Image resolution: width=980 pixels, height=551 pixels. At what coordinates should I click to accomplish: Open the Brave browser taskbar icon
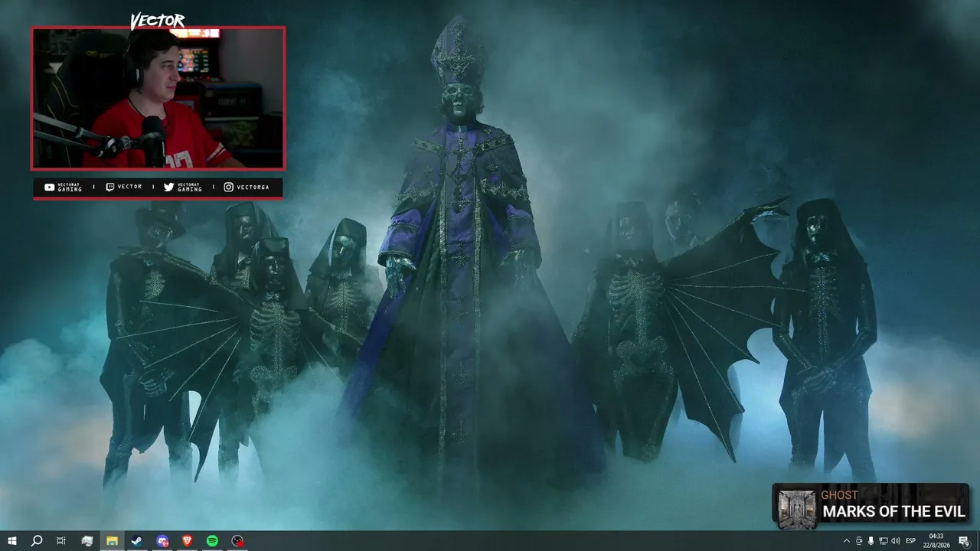(188, 541)
